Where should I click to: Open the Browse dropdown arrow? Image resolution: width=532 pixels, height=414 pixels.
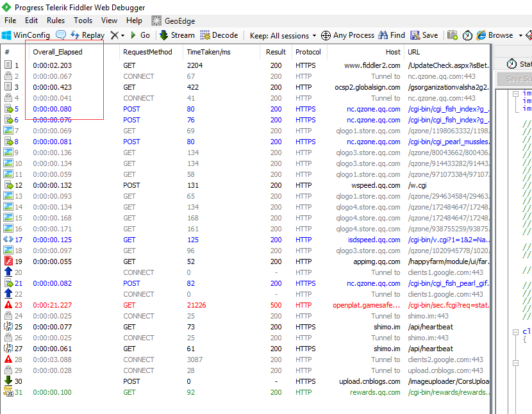520,35
